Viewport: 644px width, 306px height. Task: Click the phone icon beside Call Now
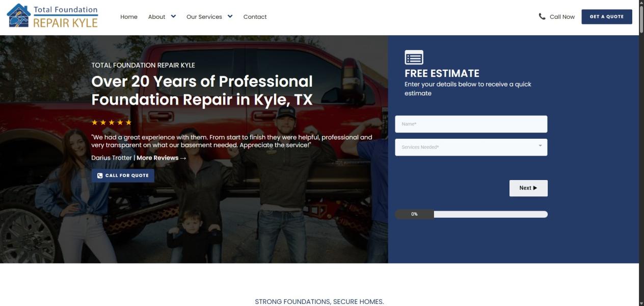[542, 16]
